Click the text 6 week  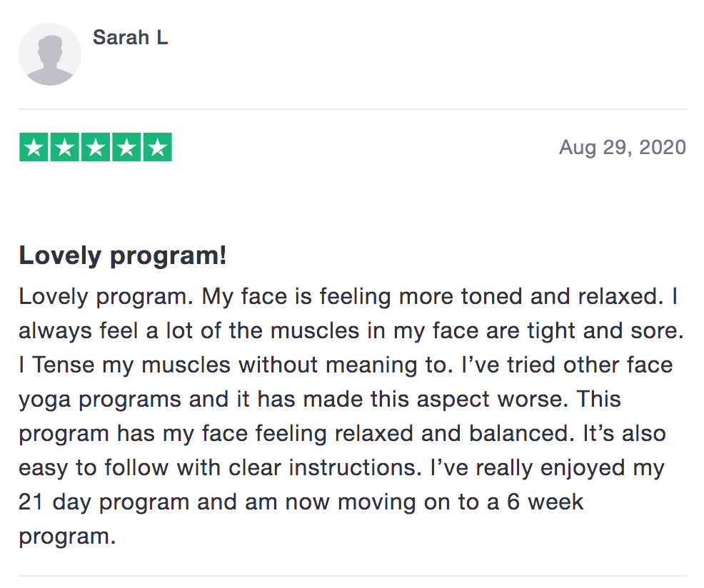(x=545, y=502)
